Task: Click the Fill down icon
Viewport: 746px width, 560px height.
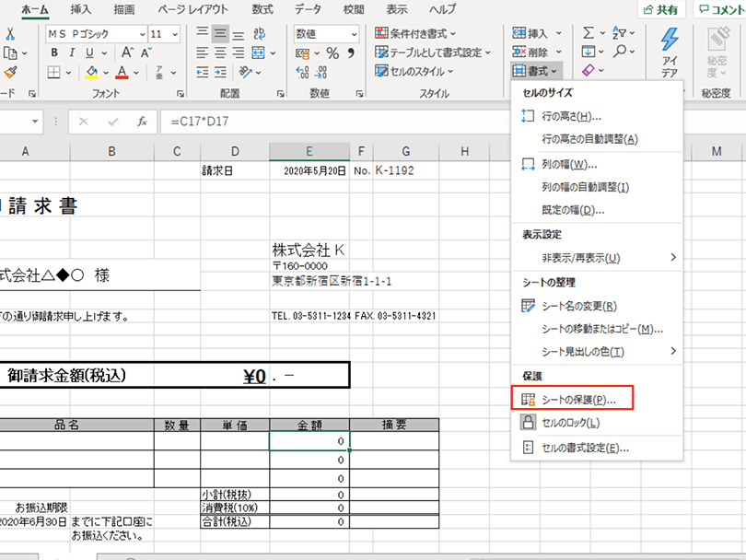Action: point(588,52)
